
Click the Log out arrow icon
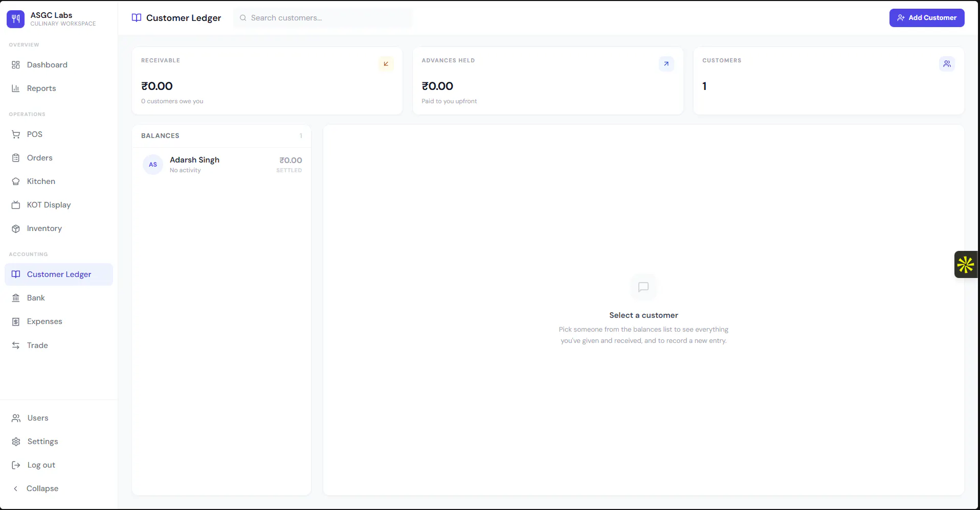(16, 465)
